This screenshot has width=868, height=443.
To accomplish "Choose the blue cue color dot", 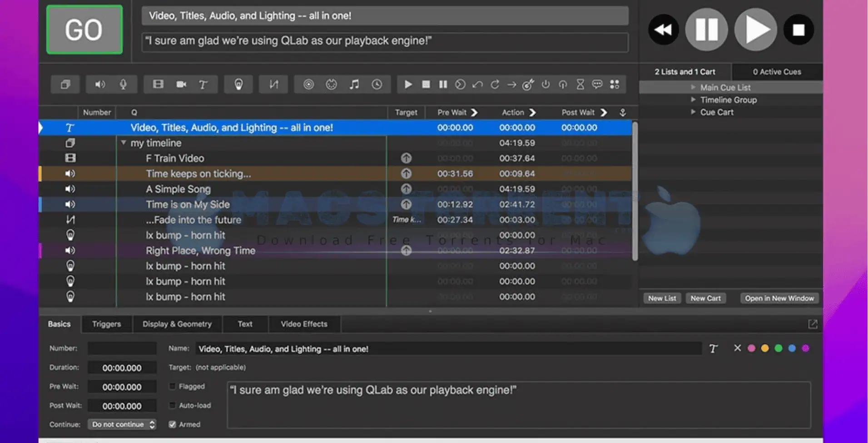I will (x=792, y=348).
